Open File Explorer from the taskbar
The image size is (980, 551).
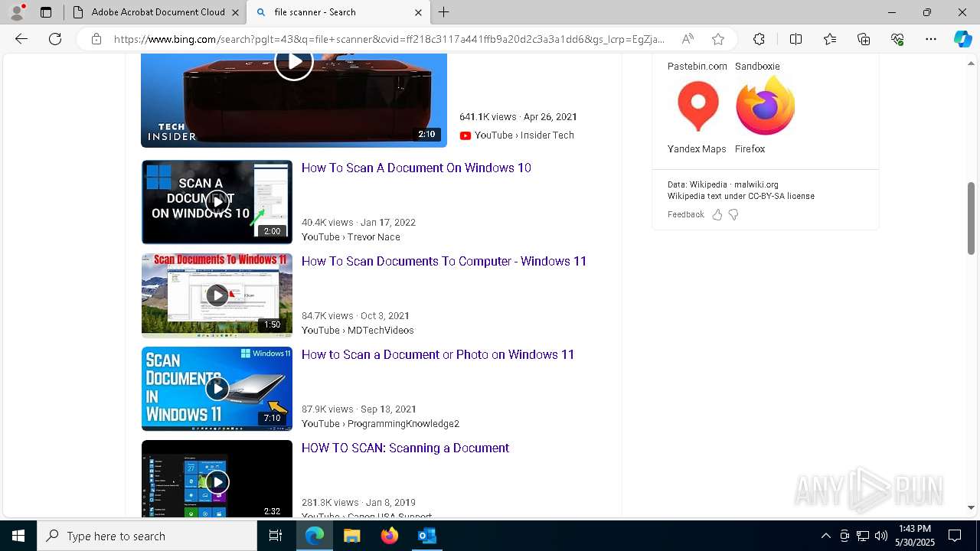(352, 536)
